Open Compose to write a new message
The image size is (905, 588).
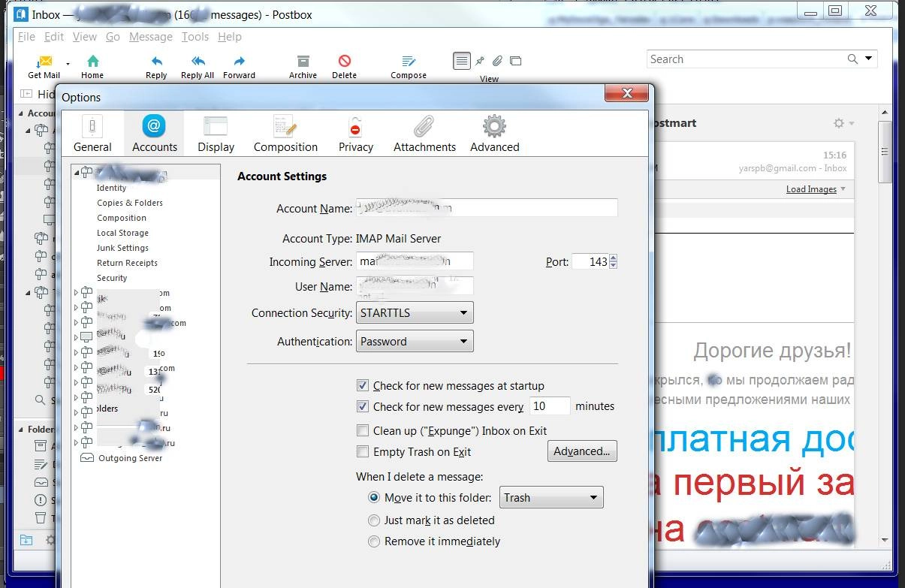[x=409, y=65]
